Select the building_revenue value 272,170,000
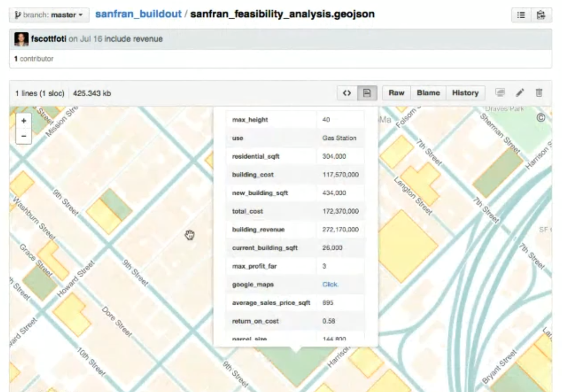562x392 pixels. click(x=340, y=229)
